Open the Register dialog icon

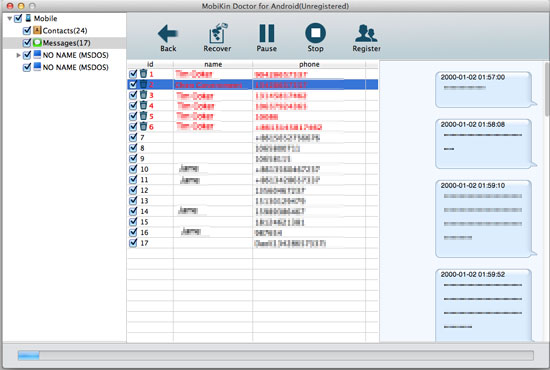(366, 33)
